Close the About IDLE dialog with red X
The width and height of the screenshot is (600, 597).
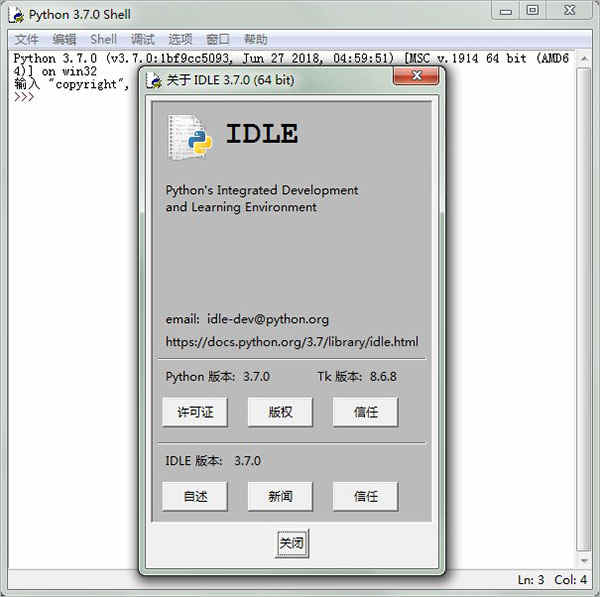point(416,75)
